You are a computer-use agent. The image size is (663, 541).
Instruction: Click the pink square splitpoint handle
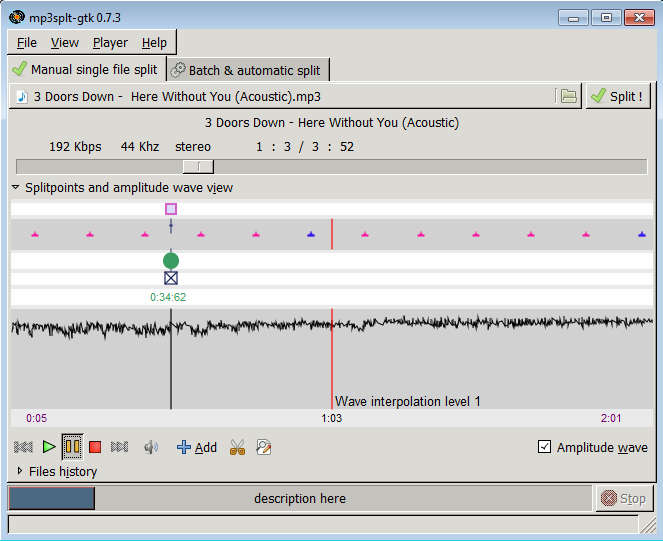[171, 209]
